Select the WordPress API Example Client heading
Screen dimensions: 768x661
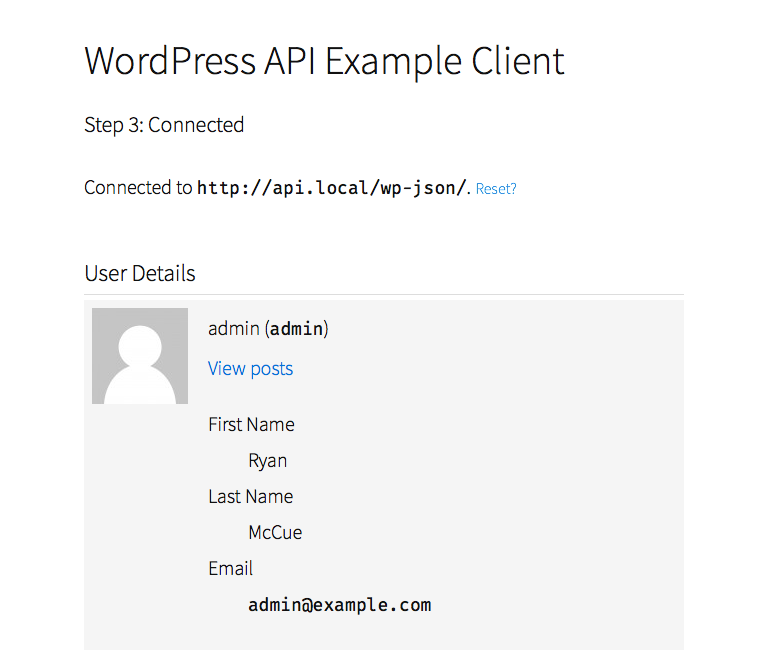coord(324,61)
